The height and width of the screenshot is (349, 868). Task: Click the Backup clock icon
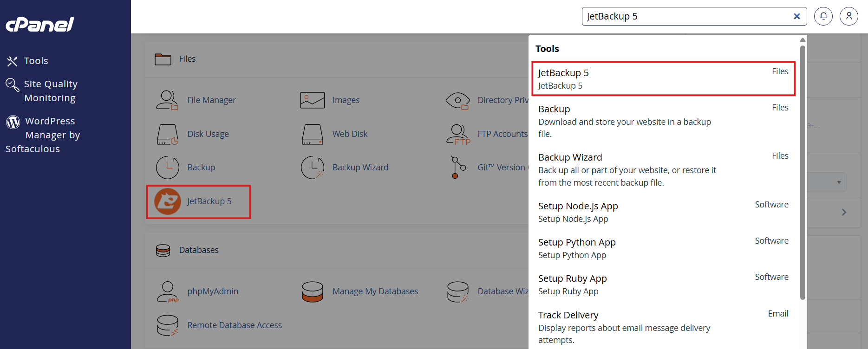pos(168,168)
